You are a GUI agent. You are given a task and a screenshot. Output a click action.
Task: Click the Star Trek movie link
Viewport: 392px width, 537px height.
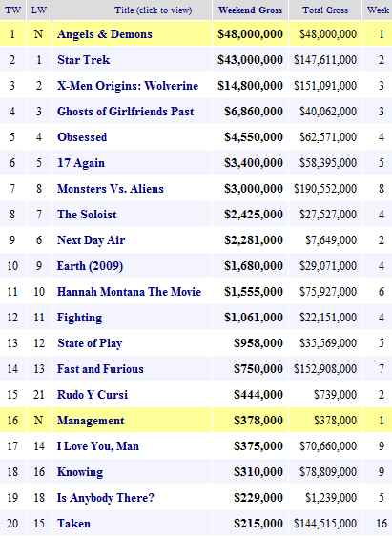(x=84, y=60)
